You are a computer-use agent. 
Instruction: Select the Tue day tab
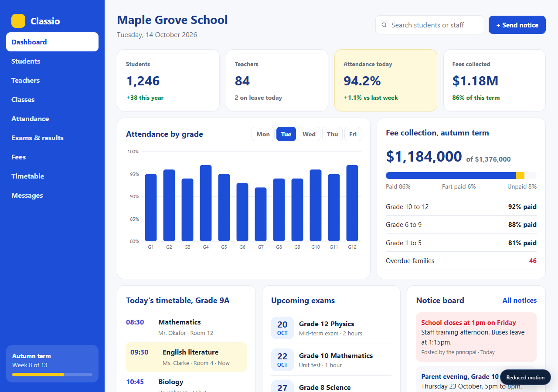[x=286, y=134]
